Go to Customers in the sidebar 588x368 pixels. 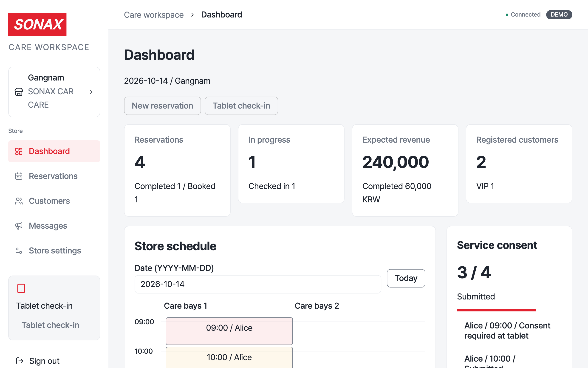pyautogui.click(x=54, y=201)
